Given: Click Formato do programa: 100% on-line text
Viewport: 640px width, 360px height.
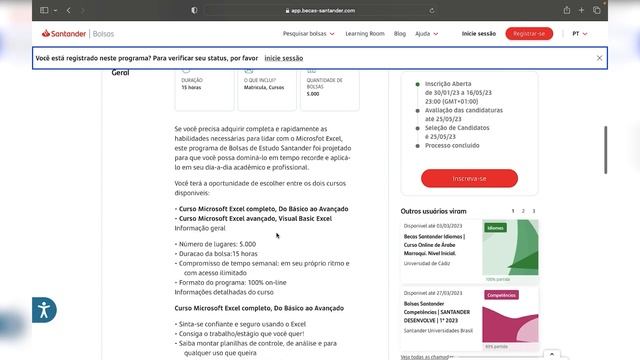Looking at the screenshot, I should pyautogui.click(x=233, y=282).
